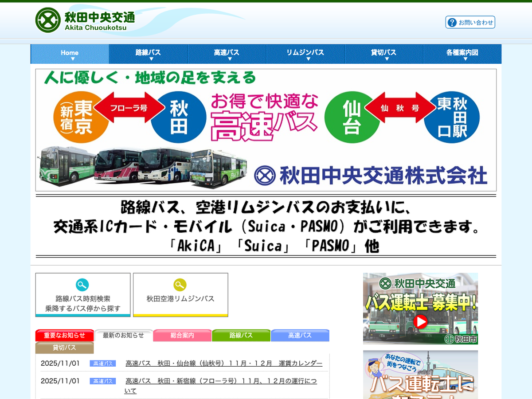Click the first 高速バス category badge
Image resolution: width=532 pixels, height=399 pixels.
pyautogui.click(x=103, y=364)
